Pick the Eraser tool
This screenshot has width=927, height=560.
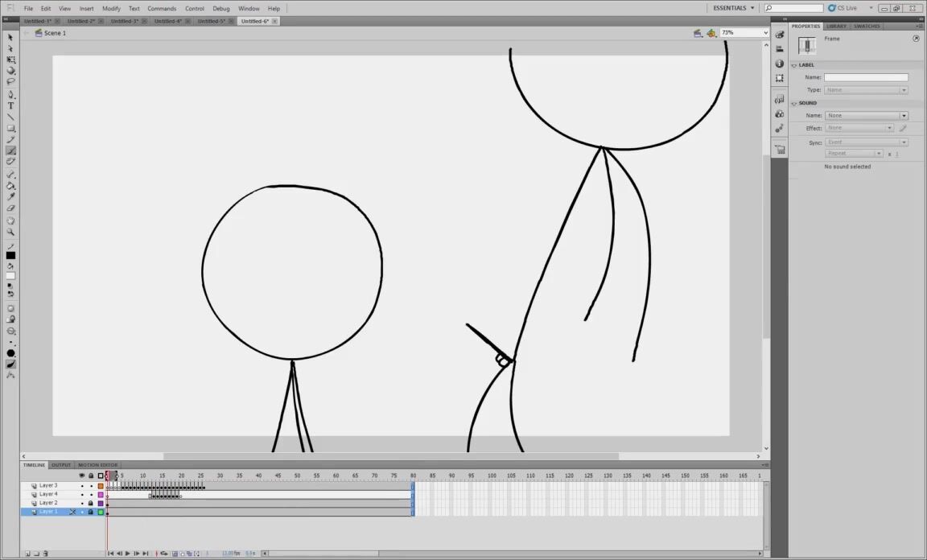click(x=10, y=208)
